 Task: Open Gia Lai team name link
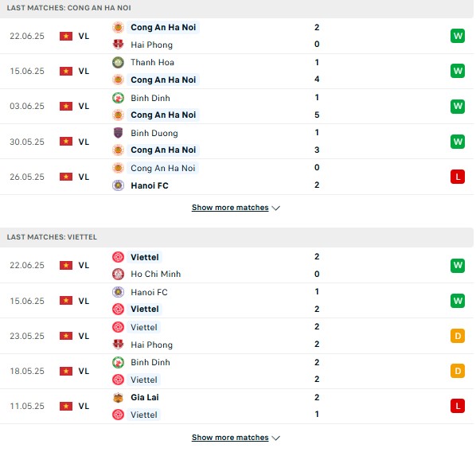coord(145,397)
